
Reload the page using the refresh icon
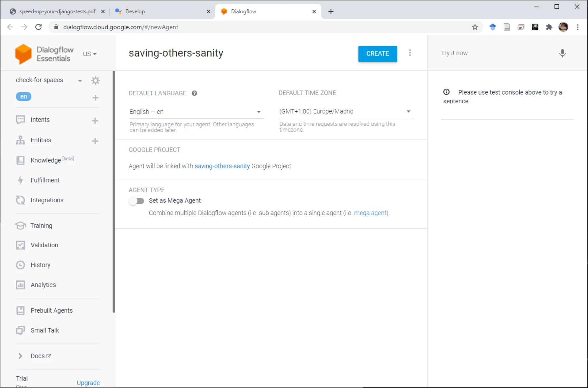[39, 27]
